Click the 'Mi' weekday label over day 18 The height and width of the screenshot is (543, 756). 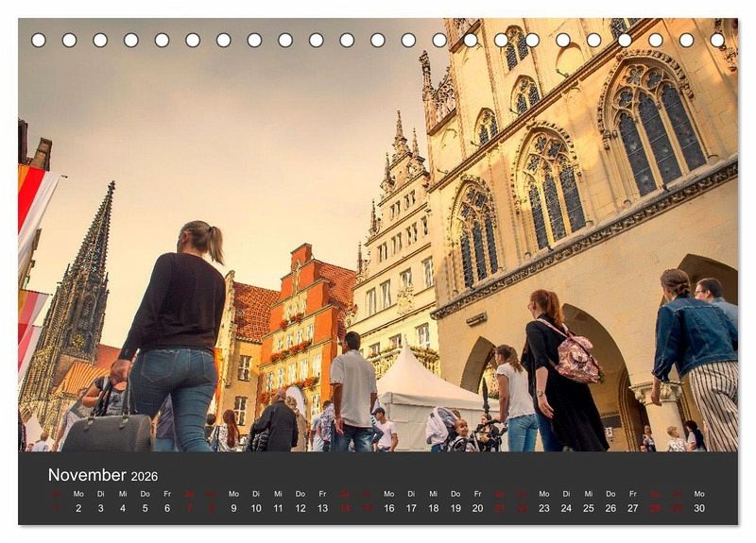[x=434, y=494]
